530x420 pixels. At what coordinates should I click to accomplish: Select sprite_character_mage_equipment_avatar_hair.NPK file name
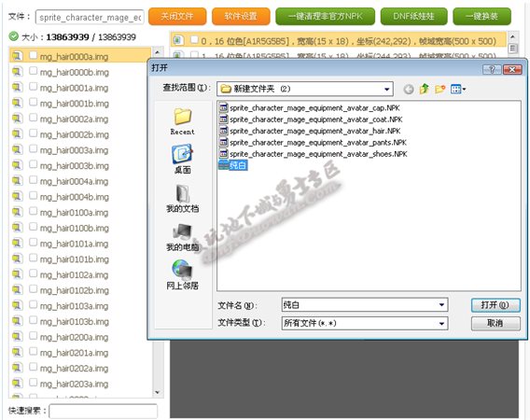[315, 131]
